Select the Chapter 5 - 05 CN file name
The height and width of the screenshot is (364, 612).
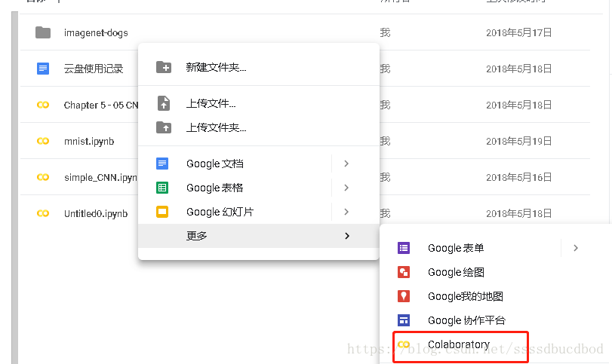point(101,105)
